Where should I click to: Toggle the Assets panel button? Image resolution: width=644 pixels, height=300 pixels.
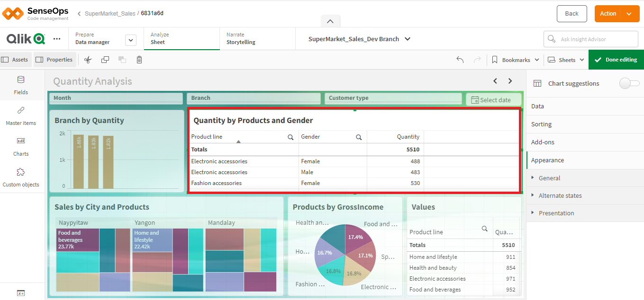[15, 60]
